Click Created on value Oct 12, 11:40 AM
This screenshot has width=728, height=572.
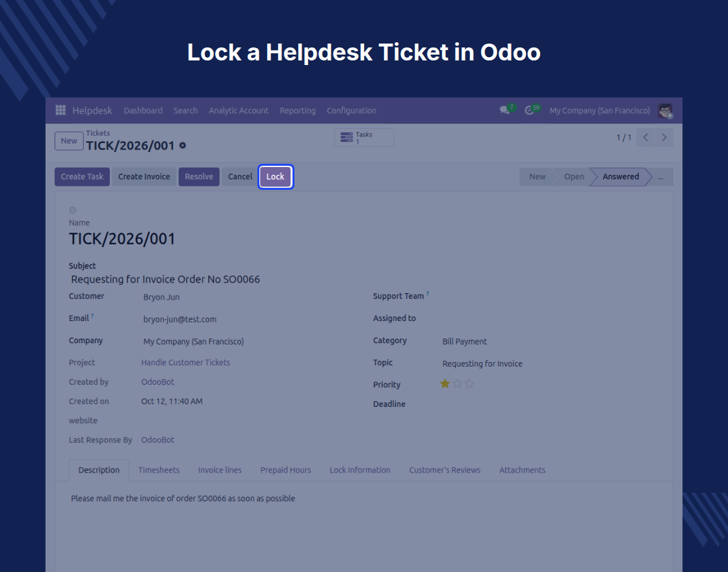[x=172, y=402]
